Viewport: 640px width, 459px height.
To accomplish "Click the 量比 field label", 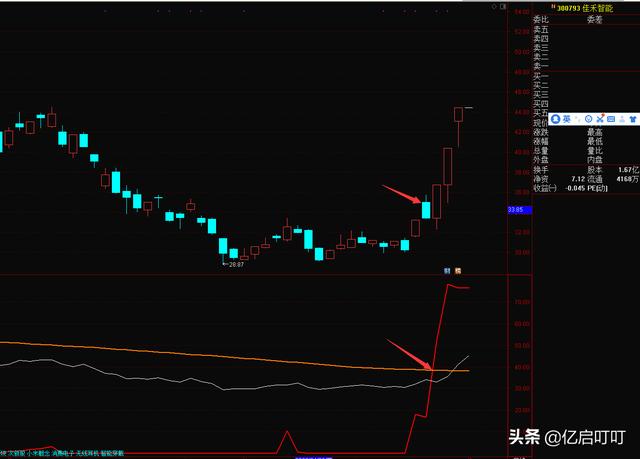I will [x=595, y=151].
